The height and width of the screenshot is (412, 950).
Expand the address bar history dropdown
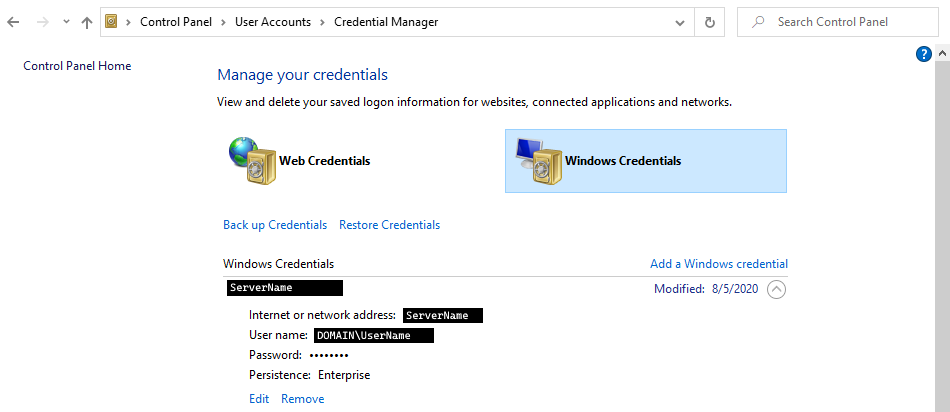click(x=681, y=22)
